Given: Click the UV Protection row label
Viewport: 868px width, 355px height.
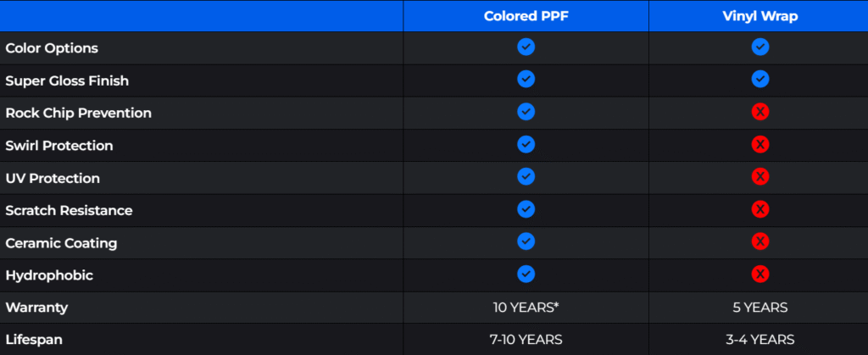Looking at the screenshot, I should (53, 178).
